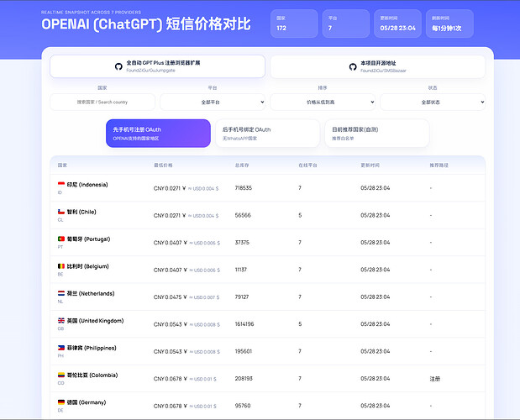Click Belgium's stock value 11137

pos(241,270)
